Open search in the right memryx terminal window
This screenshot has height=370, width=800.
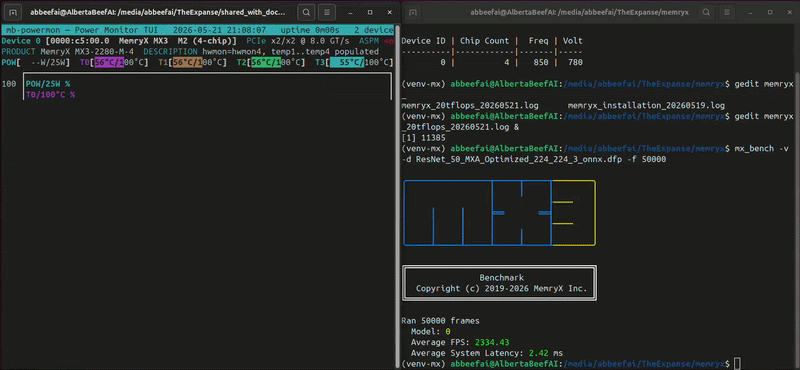(706, 11)
